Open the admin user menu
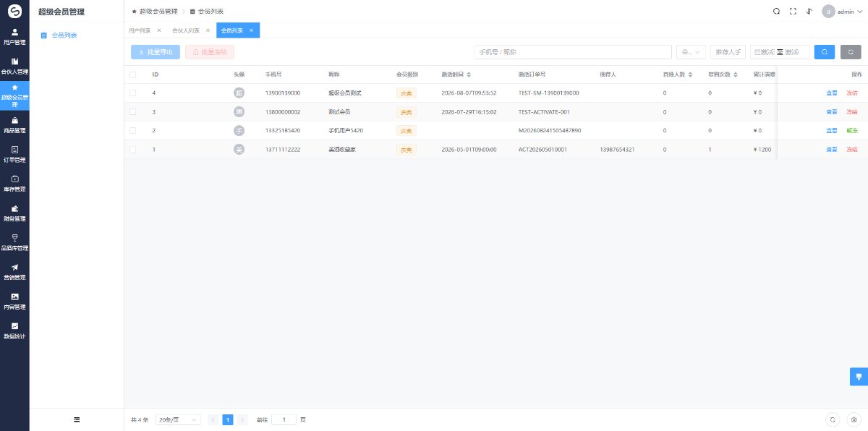868x431 pixels. [x=843, y=12]
